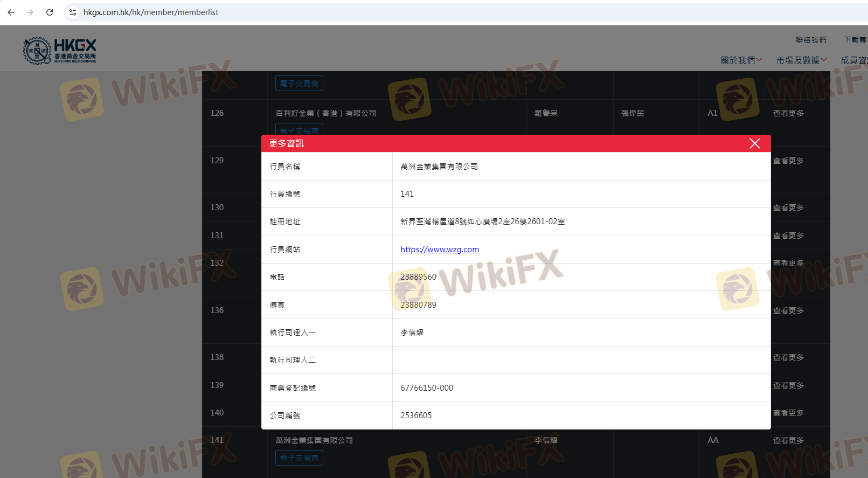The image size is (868, 478).
Task: Open the 成員資訊 menu
Action: pos(854,60)
